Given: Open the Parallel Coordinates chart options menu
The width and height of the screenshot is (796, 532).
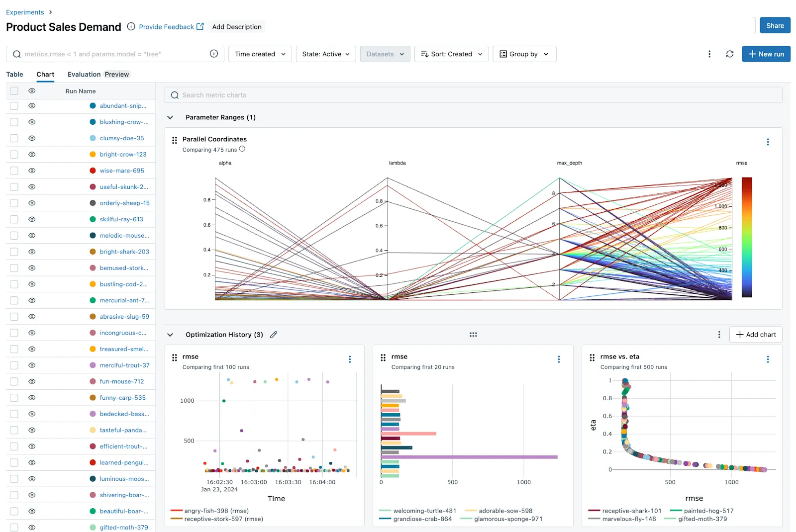Looking at the screenshot, I should pos(768,142).
